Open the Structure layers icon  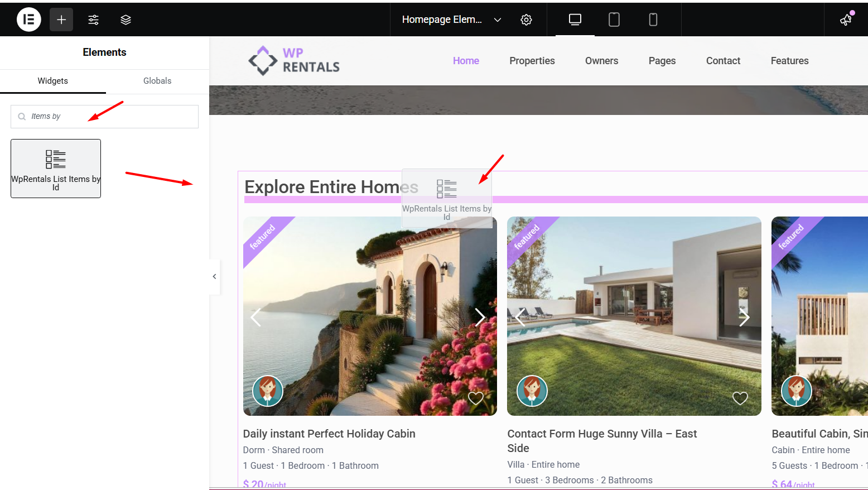coord(126,20)
